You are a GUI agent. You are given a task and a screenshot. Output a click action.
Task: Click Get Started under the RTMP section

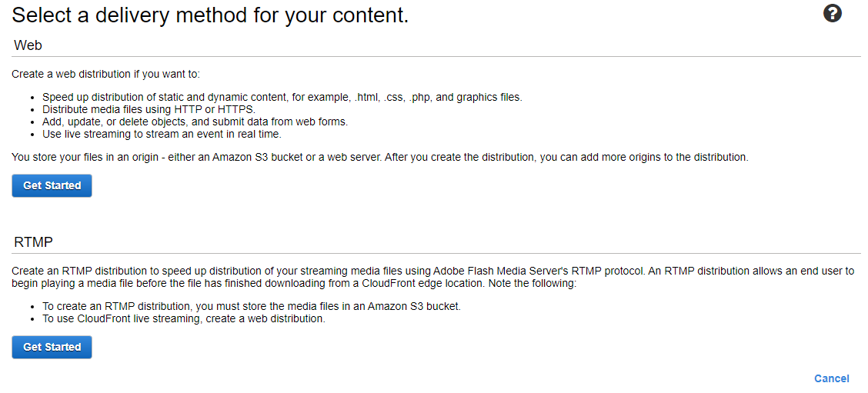[52, 347]
